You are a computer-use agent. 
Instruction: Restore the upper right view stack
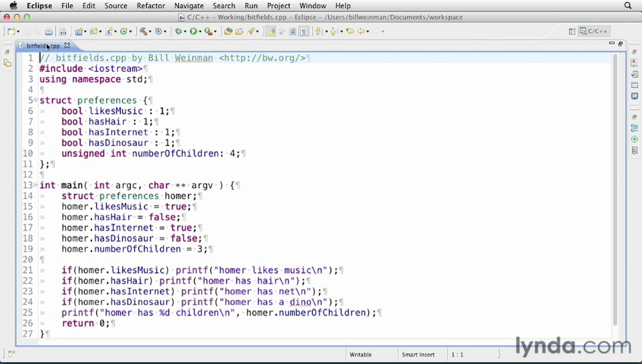(x=634, y=53)
